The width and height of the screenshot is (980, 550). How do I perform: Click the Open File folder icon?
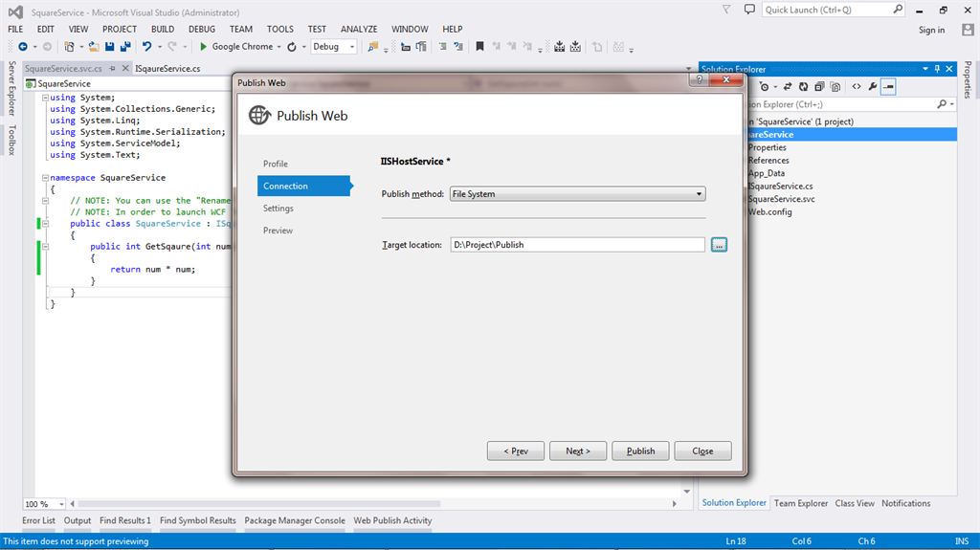click(x=94, y=47)
